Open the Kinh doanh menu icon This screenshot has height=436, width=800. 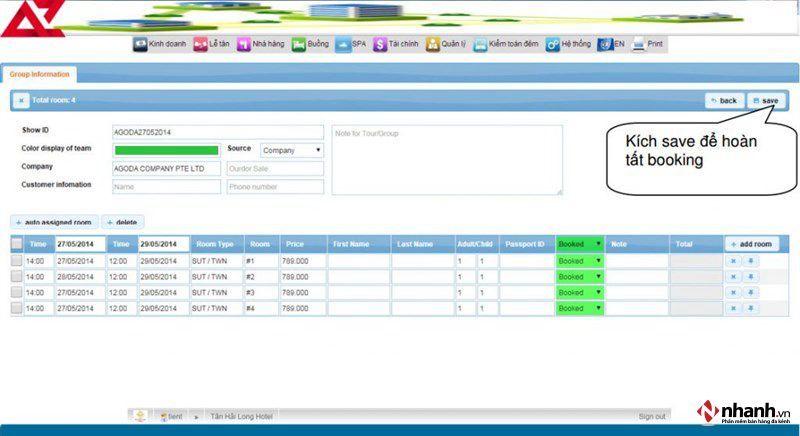(x=140, y=44)
